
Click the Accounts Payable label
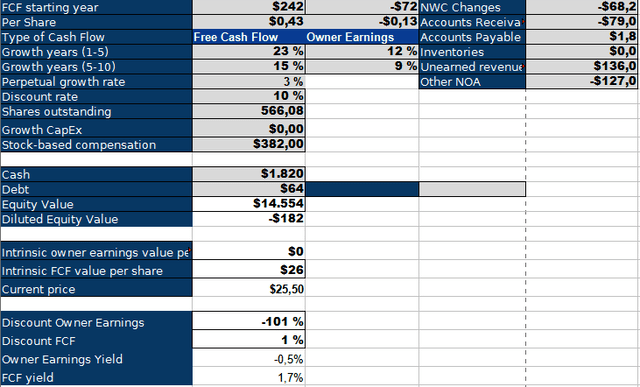(472, 37)
